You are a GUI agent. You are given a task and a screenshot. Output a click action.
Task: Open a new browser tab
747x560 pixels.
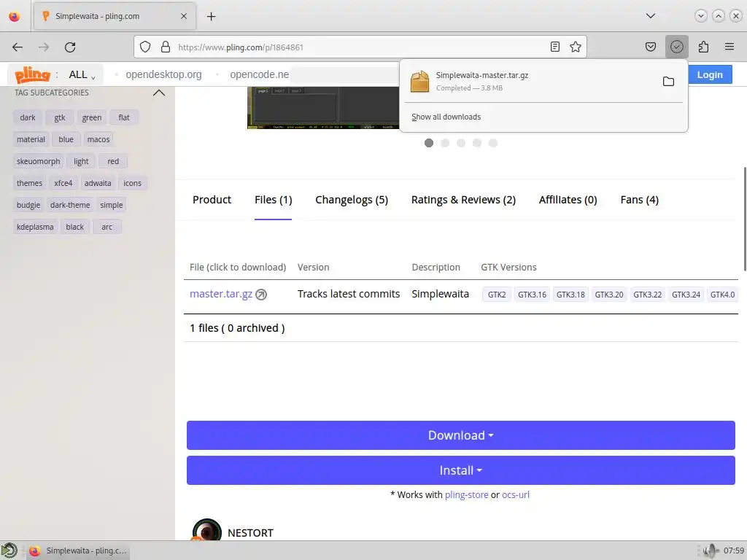pyautogui.click(x=211, y=16)
